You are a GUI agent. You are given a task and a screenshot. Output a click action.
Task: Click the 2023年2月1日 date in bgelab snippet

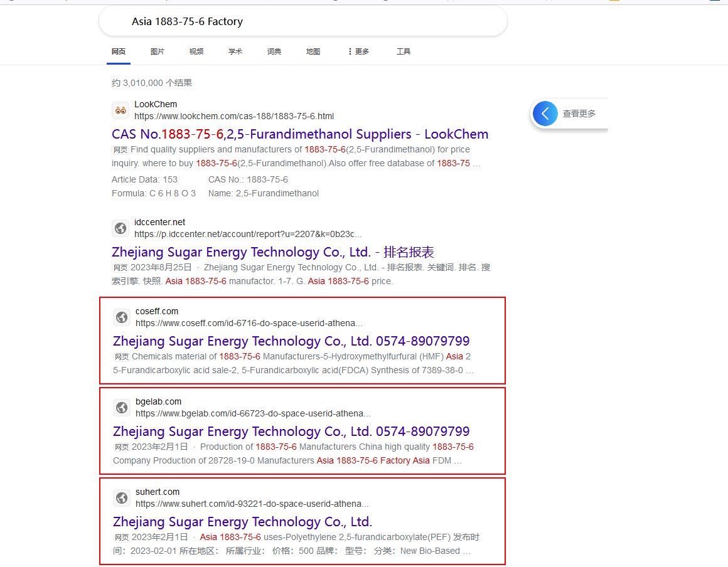(159, 447)
